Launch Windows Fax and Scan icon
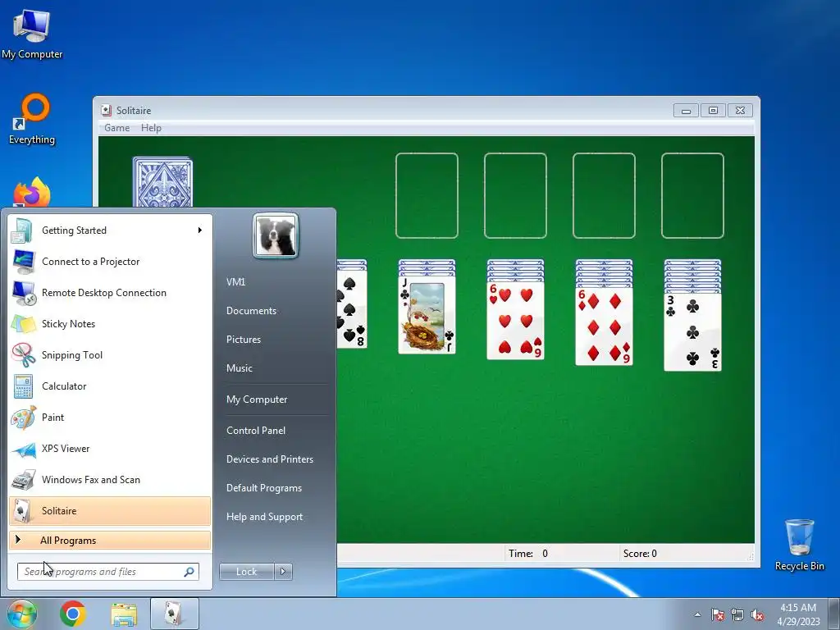 tap(23, 479)
